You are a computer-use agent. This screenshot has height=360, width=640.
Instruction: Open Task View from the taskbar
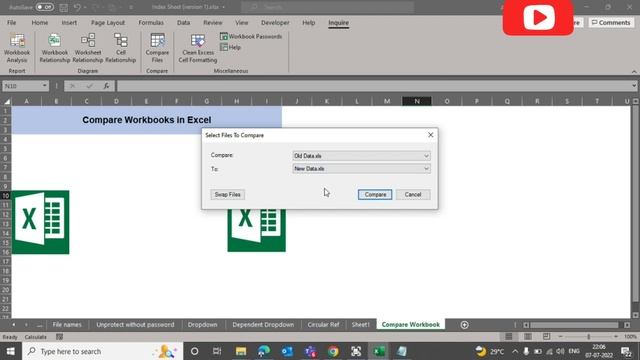click(217, 351)
